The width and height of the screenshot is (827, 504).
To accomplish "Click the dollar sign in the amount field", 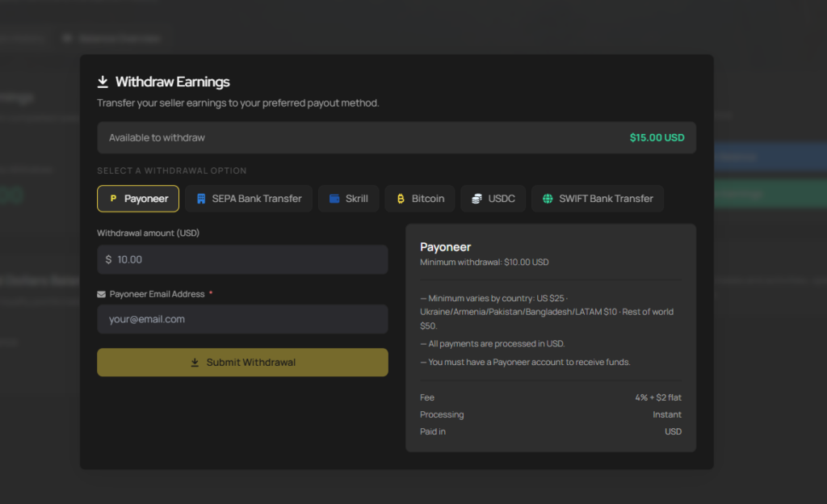I will tap(108, 260).
